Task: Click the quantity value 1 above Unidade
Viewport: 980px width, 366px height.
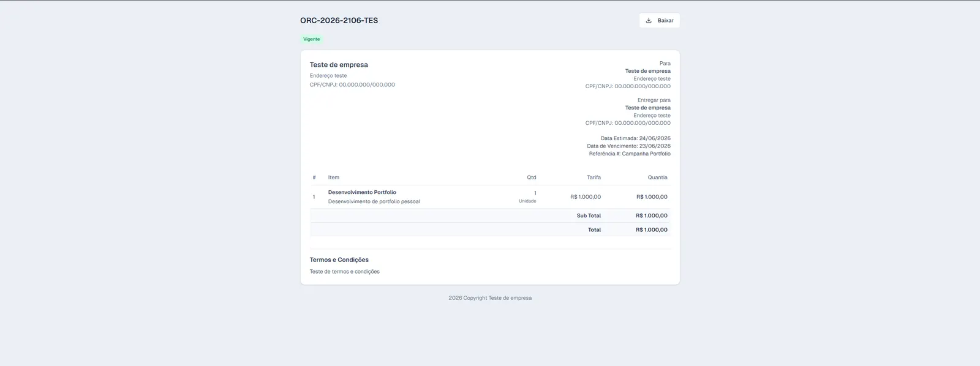Action: point(535,193)
